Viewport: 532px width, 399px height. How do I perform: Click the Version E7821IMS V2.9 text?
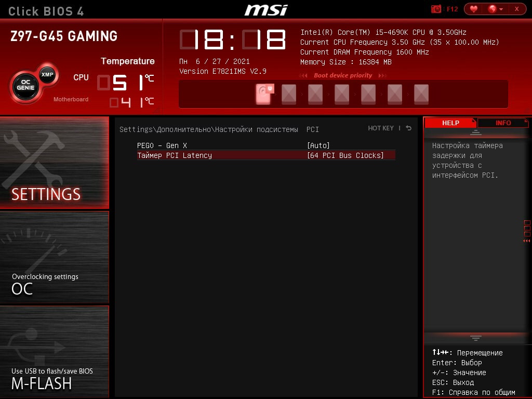point(222,71)
